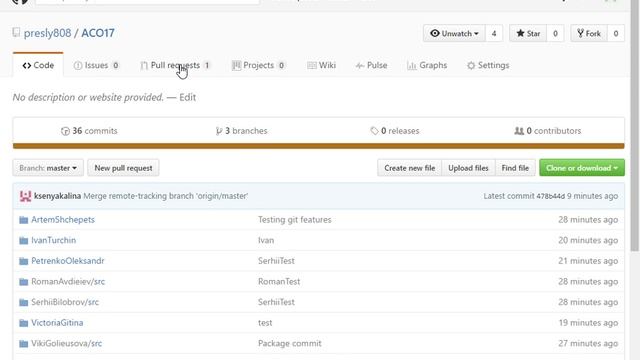Edit the repository description
This screenshot has width=640, height=360.
click(x=188, y=97)
